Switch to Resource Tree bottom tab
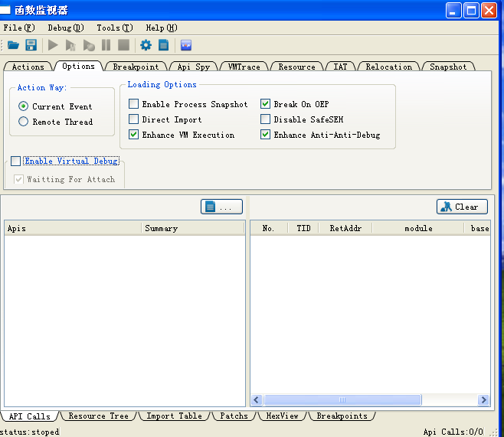This screenshot has height=437, width=504. pyautogui.click(x=98, y=416)
